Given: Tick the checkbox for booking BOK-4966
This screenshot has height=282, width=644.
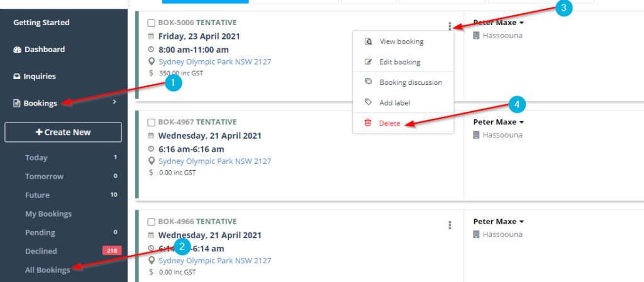Looking at the screenshot, I should coord(151,222).
